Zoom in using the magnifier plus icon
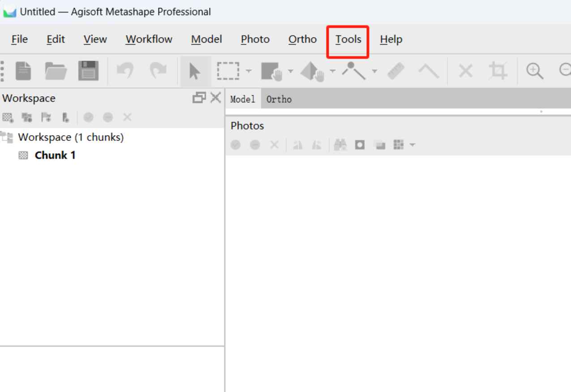Screen dimensions: 571x392 (534, 71)
